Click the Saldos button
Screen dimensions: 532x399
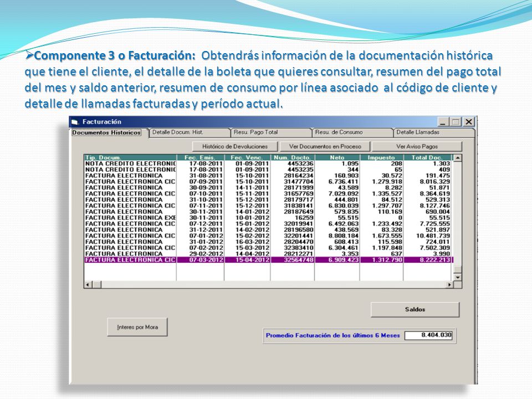click(x=415, y=309)
